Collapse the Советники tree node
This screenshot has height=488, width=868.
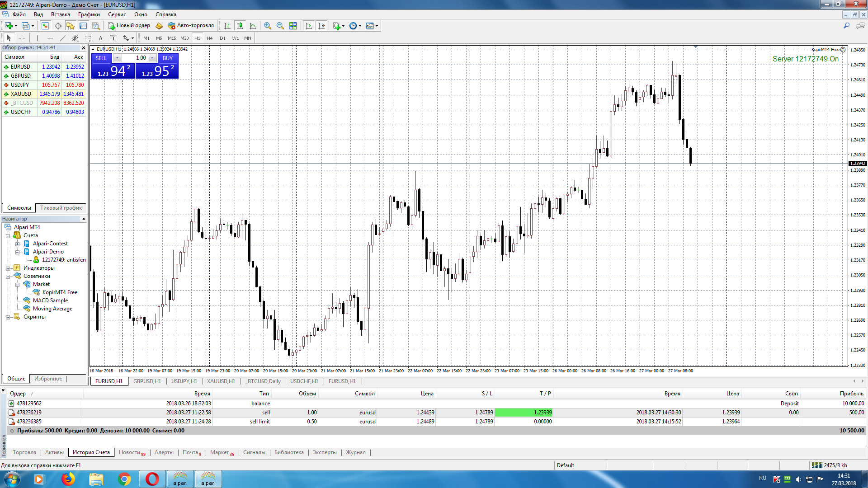8,277
